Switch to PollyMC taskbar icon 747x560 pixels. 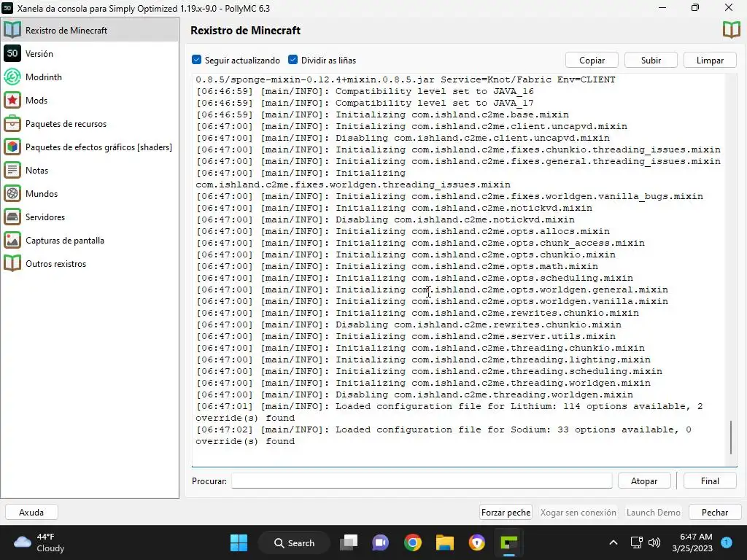[508, 542]
